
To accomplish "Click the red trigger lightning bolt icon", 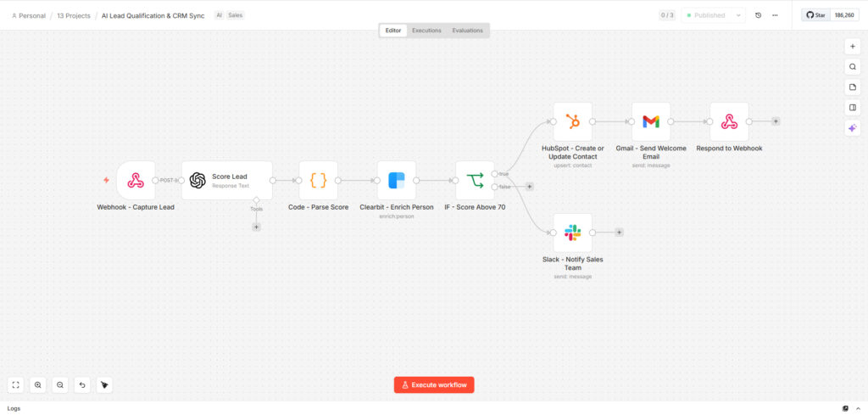I will [x=106, y=180].
